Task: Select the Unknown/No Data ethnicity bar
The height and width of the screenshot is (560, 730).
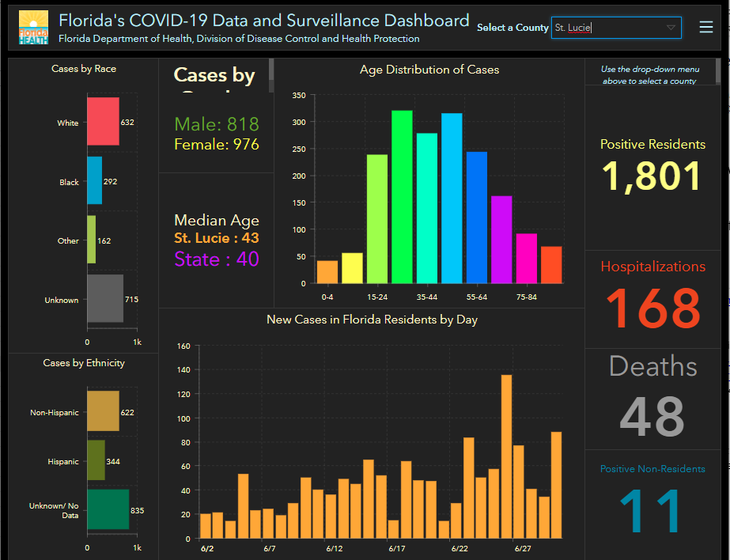Action: point(108,509)
